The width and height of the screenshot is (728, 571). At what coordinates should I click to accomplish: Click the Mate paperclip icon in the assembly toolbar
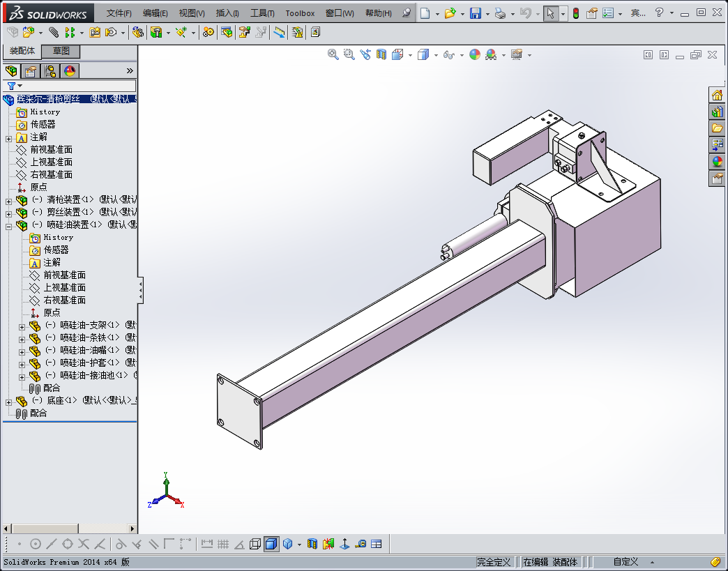point(54,32)
